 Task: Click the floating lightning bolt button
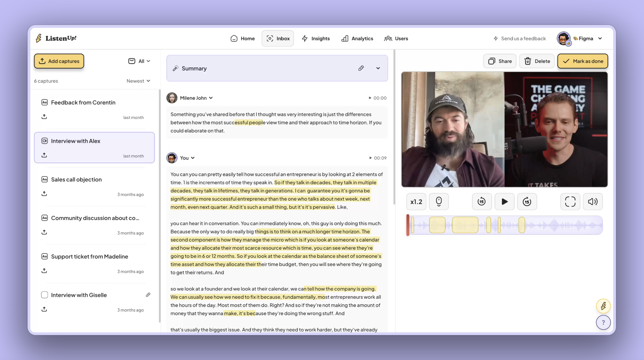603,305
